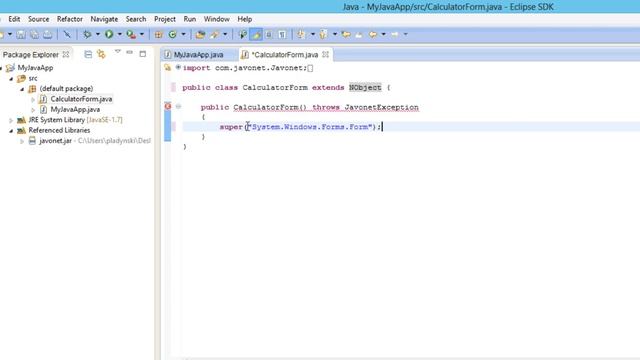This screenshot has width=640, height=360.
Task: Minimize the Package Explorer panel
Action: click(129, 52)
